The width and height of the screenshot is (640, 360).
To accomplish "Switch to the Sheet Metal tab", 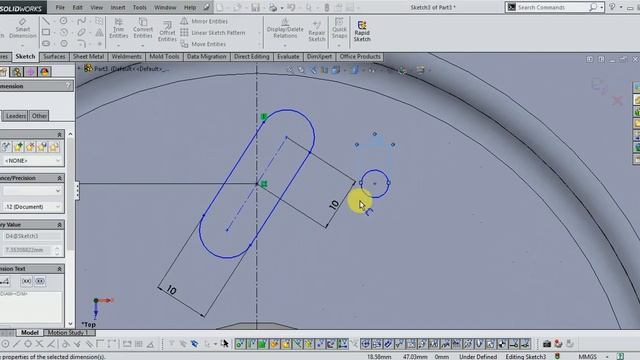I will coord(89,57).
